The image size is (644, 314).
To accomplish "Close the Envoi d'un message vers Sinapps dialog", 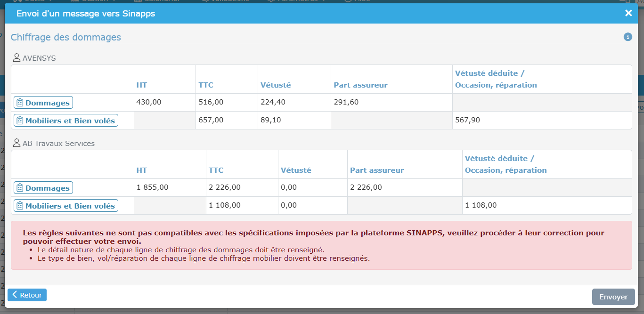I will click(x=628, y=13).
